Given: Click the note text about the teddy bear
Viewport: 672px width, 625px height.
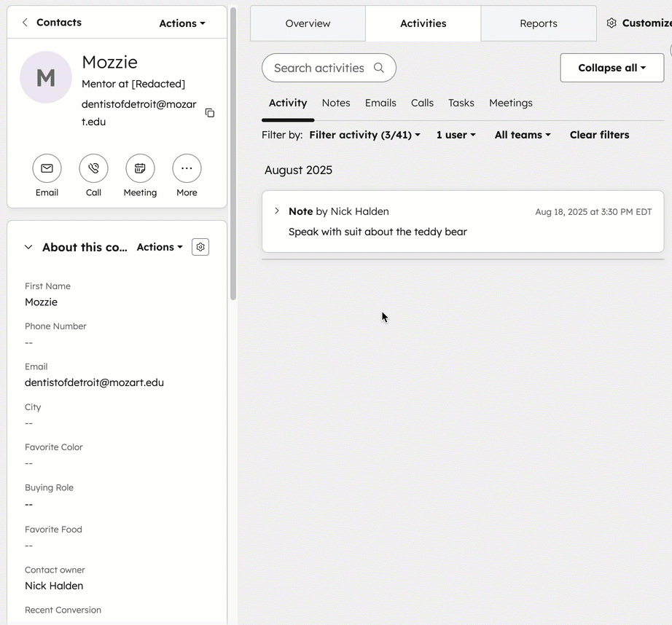Looking at the screenshot, I should 378,232.
